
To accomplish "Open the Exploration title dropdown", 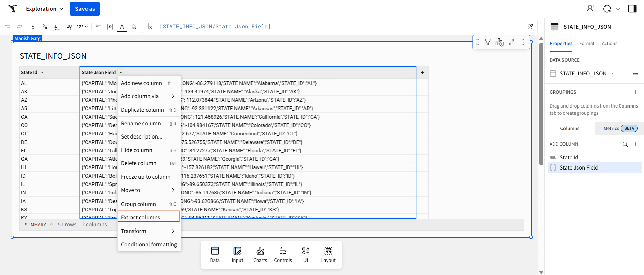I will (44, 9).
